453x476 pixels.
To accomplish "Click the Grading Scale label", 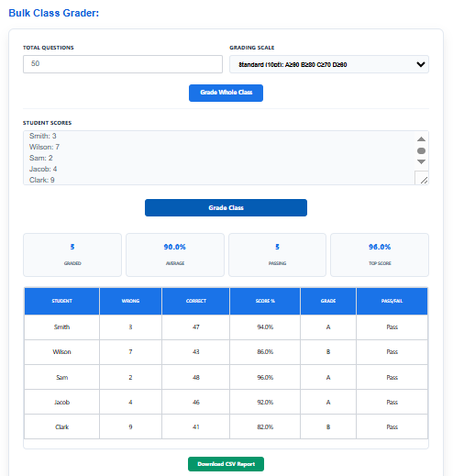I will pos(252,48).
